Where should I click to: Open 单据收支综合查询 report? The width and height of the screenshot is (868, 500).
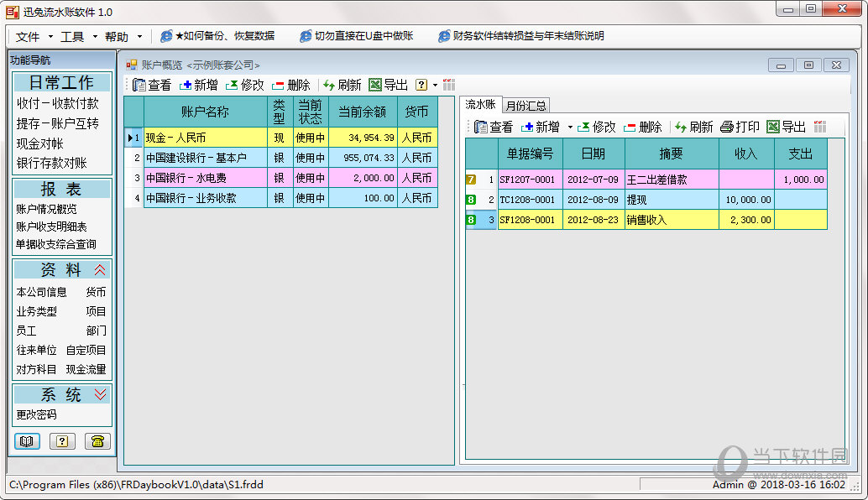click(x=56, y=244)
